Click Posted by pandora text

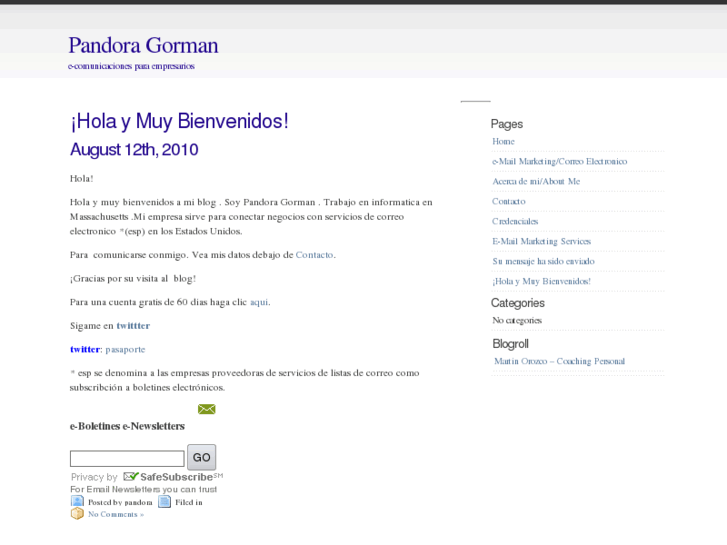pyautogui.click(x=120, y=502)
